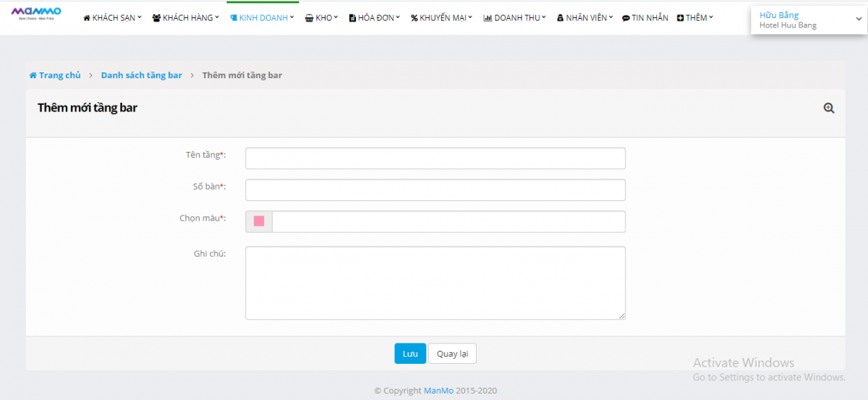Open the Hữu Bằng hotel account dropdown

pyautogui.click(x=807, y=20)
